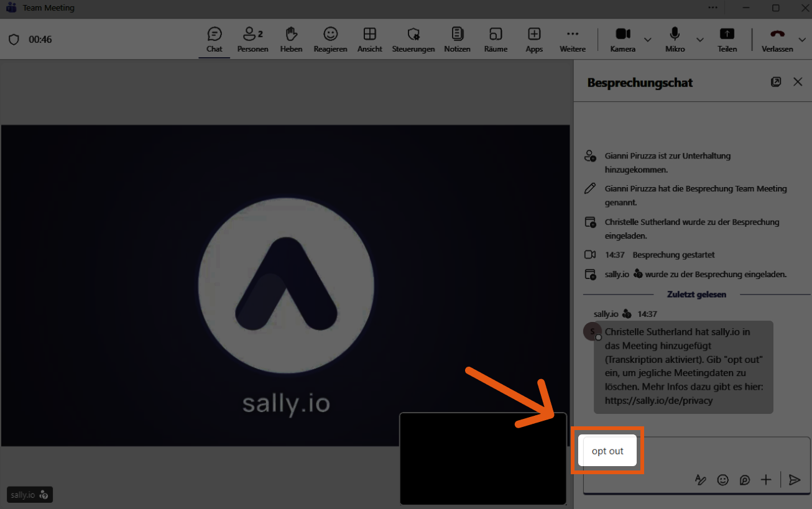Leave meeting with Verlassen button
The height and width of the screenshot is (509, 812).
pyautogui.click(x=777, y=39)
